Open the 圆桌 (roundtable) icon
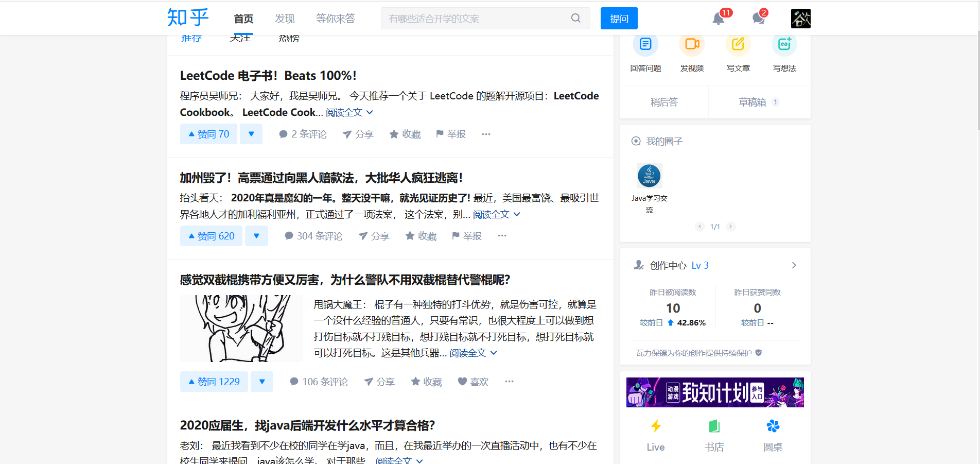Image resolution: width=980 pixels, height=464 pixels. point(773,426)
